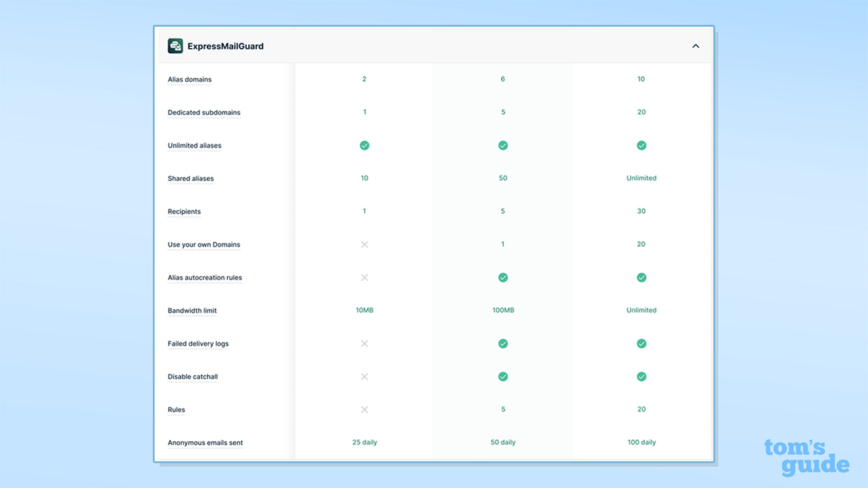This screenshot has height=488, width=868.
Task: Click the Tom's Guide watermark logo
Action: (x=807, y=457)
